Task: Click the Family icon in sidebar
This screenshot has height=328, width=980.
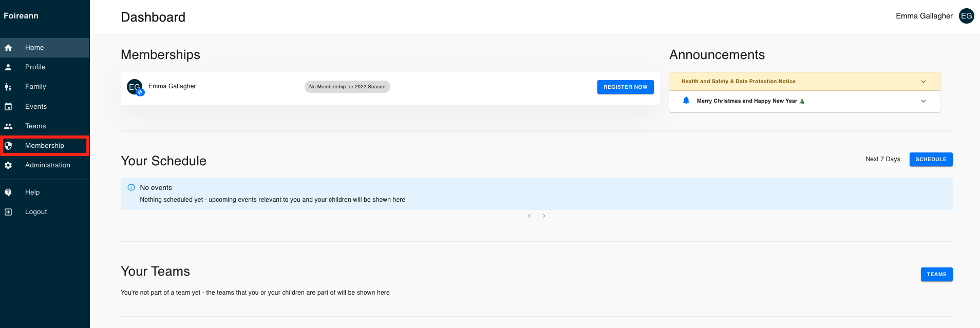Action: tap(8, 87)
